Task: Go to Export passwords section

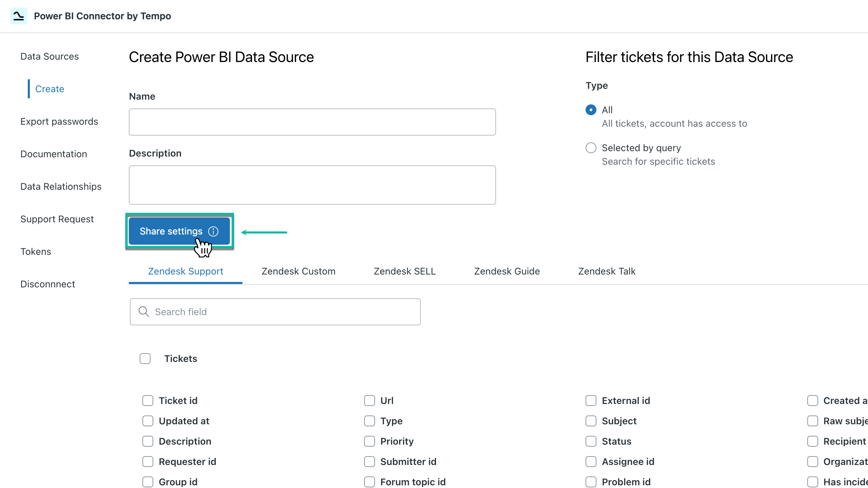Action: 59,121
